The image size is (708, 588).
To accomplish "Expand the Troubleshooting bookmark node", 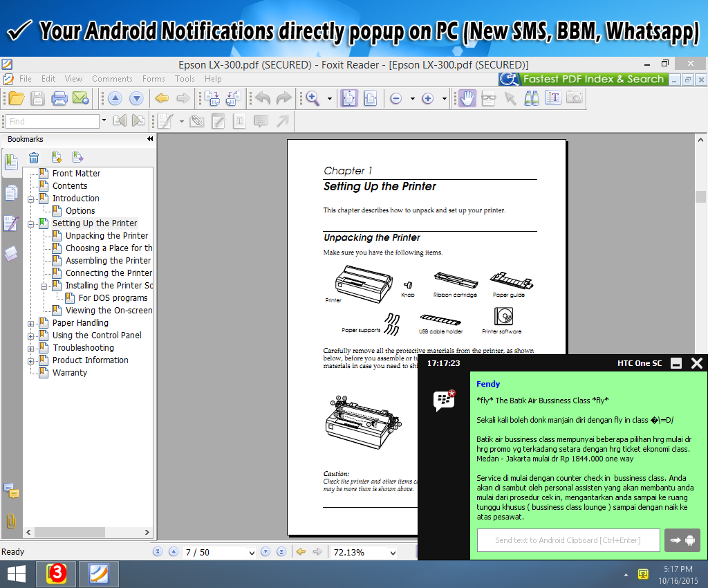I will 31,348.
